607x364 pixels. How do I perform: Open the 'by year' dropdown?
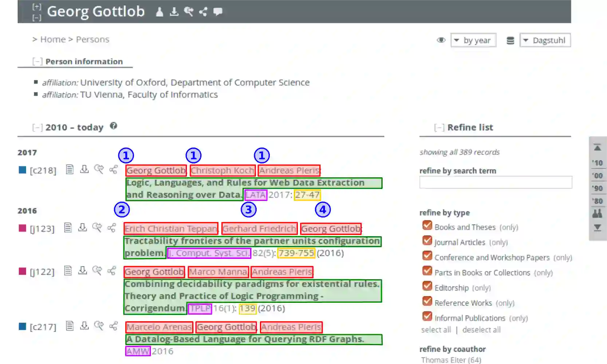[473, 40]
